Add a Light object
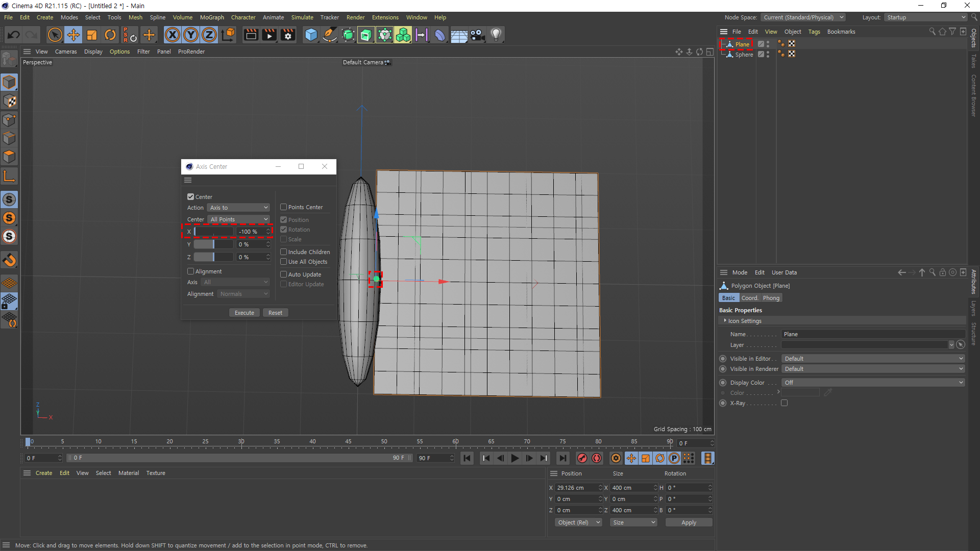The height and width of the screenshot is (551, 980). click(x=496, y=35)
